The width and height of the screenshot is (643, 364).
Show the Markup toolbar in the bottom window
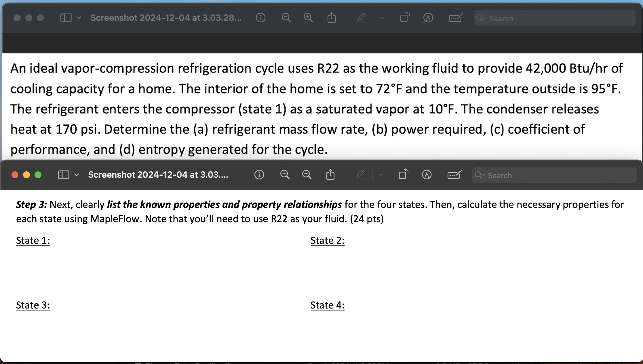pyautogui.click(x=454, y=175)
